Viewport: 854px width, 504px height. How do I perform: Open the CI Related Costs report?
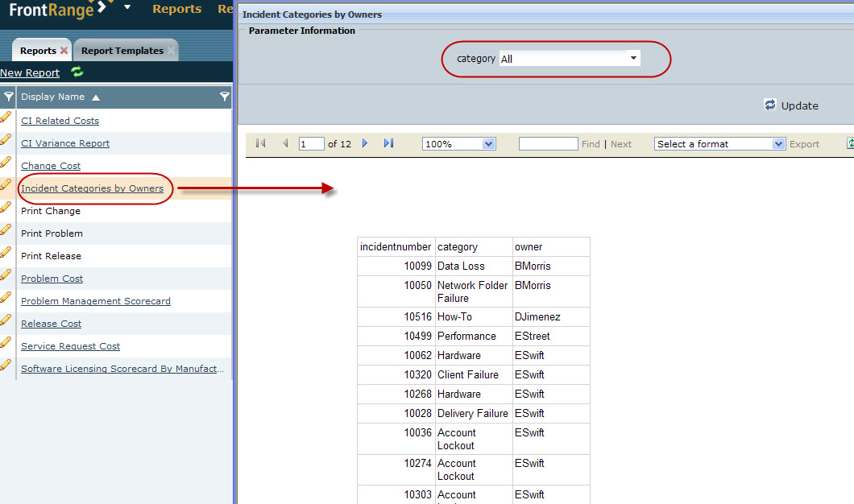60,121
